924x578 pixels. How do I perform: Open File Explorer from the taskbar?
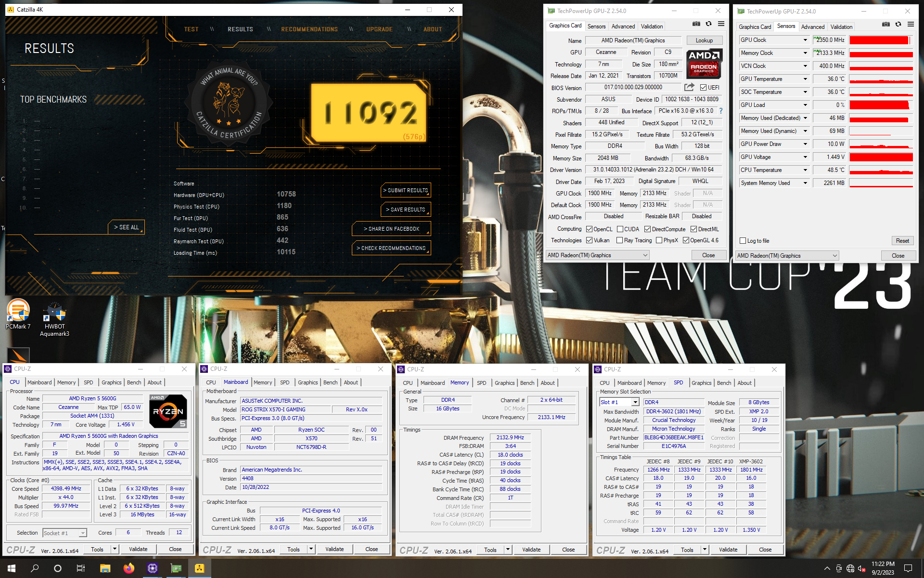tap(105, 568)
